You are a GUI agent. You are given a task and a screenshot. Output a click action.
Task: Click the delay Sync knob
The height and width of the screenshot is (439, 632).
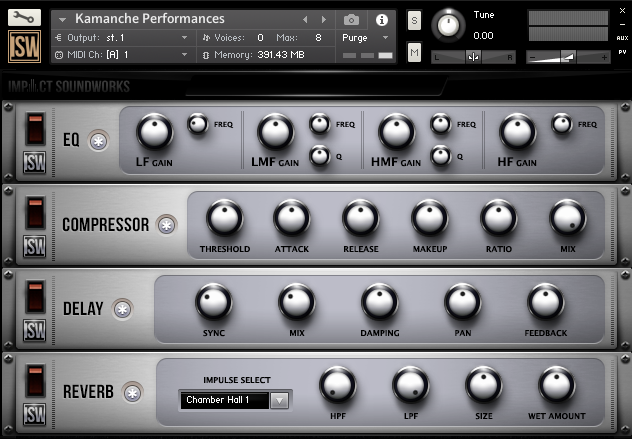click(214, 302)
